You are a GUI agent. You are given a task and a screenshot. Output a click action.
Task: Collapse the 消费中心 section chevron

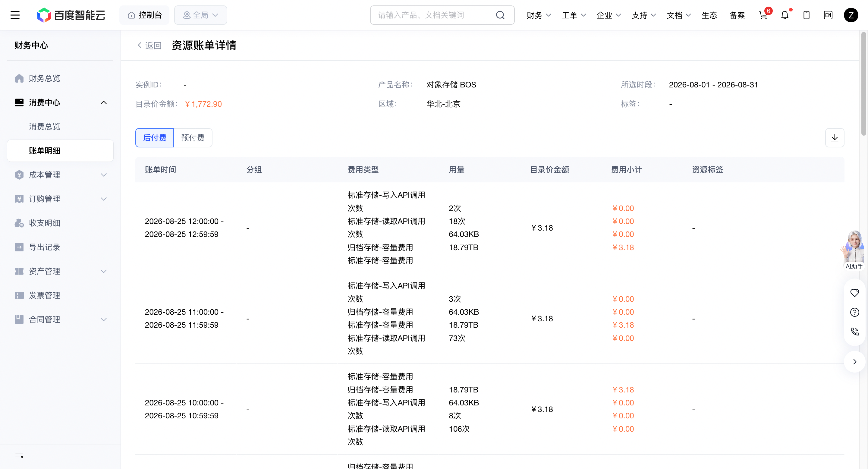pos(104,102)
